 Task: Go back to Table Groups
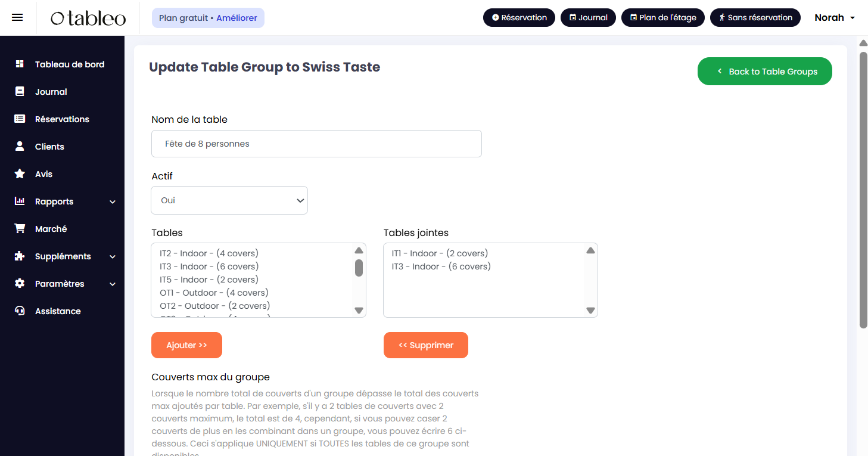tap(764, 72)
